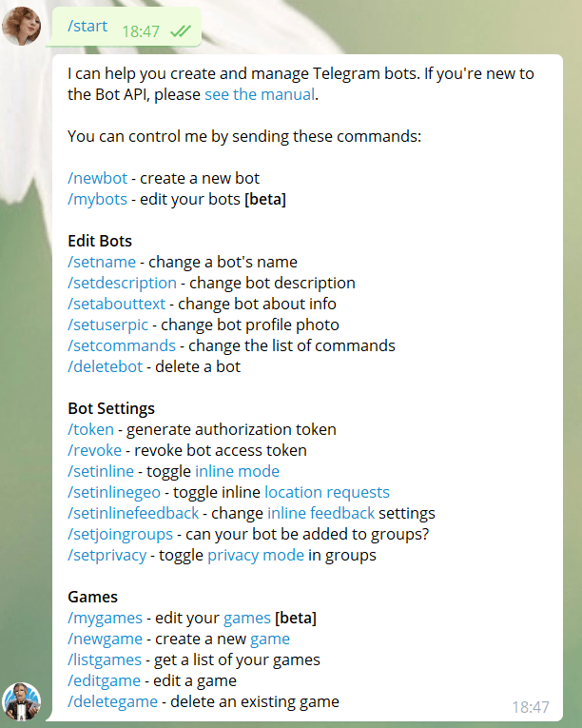The width and height of the screenshot is (582, 728).
Task: Open the 'inline mode' link
Action: tap(237, 471)
